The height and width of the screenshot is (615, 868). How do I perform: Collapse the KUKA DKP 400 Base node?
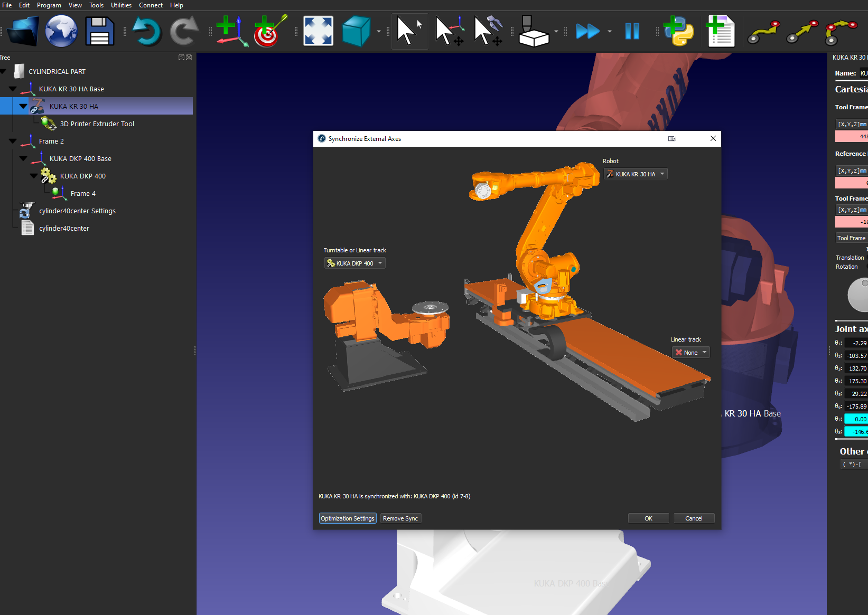[x=23, y=159]
